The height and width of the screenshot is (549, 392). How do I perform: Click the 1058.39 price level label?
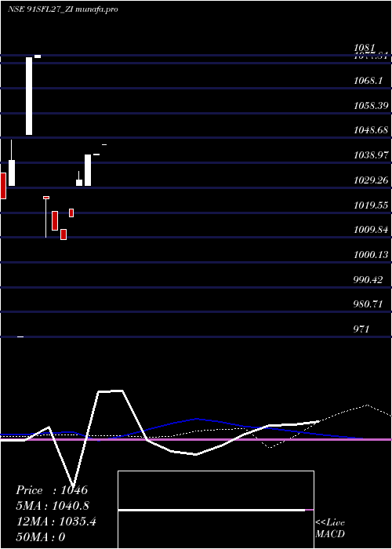[x=371, y=105]
